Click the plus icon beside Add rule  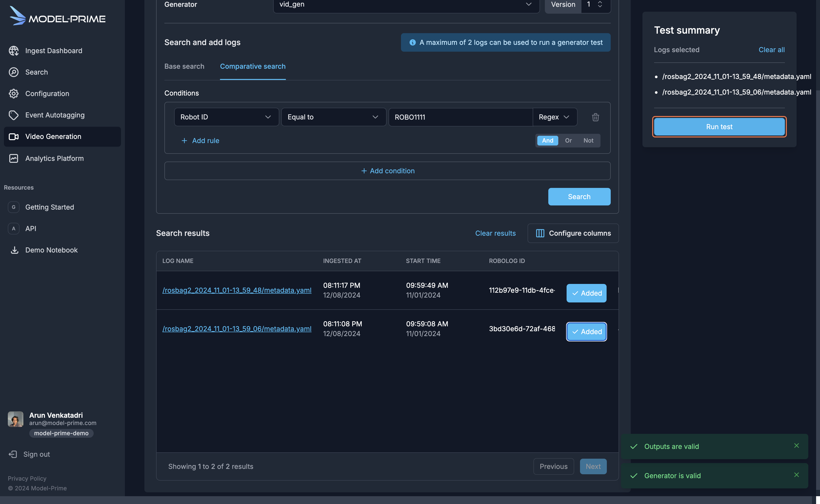point(184,141)
